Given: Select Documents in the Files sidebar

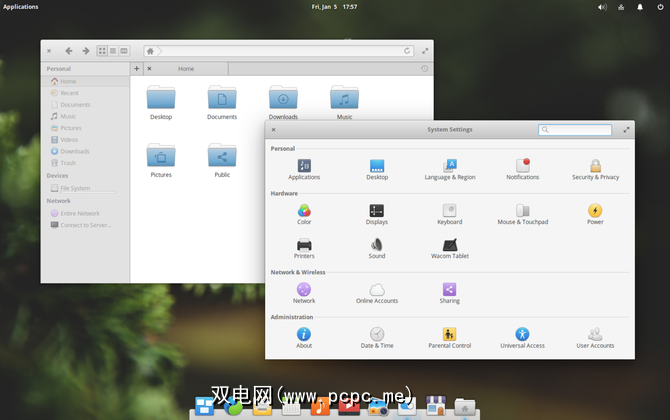Looking at the screenshot, I should click(75, 105).
